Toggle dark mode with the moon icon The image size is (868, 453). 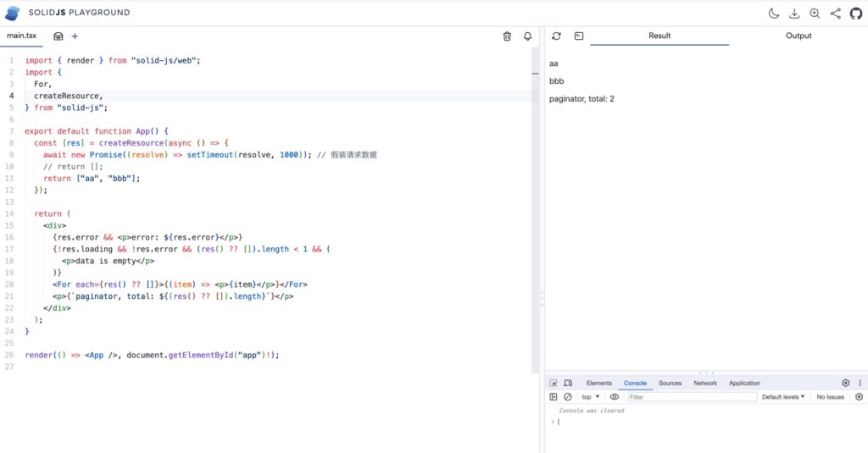click(x=773, y=14)
